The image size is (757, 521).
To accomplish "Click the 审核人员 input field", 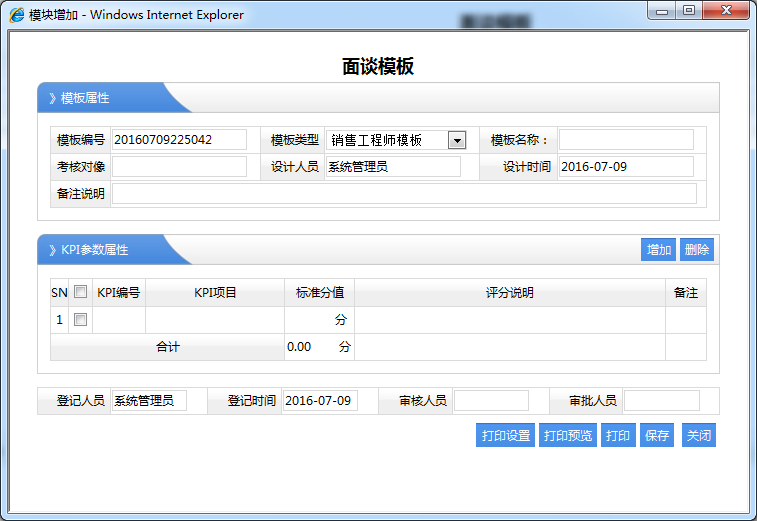I will (491, 401).
